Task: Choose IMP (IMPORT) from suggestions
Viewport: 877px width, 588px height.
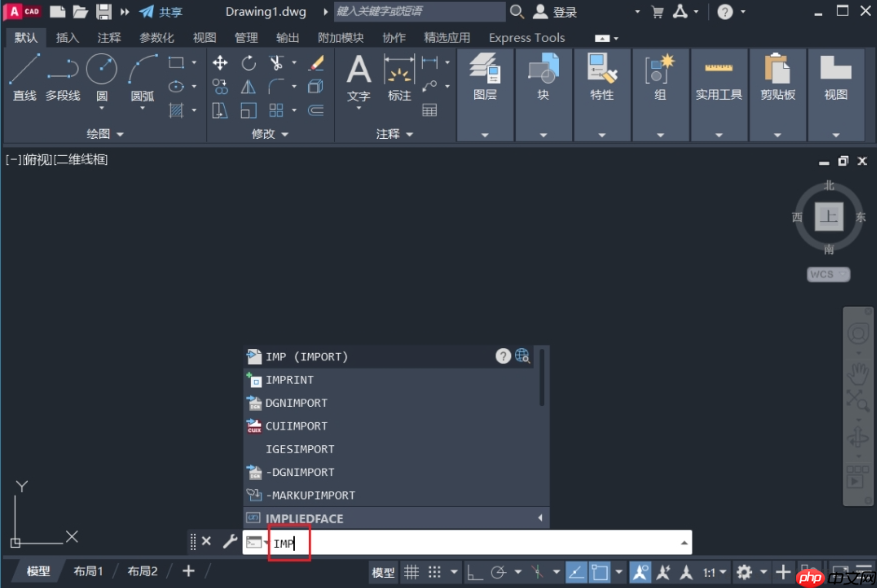Action: 389,356
